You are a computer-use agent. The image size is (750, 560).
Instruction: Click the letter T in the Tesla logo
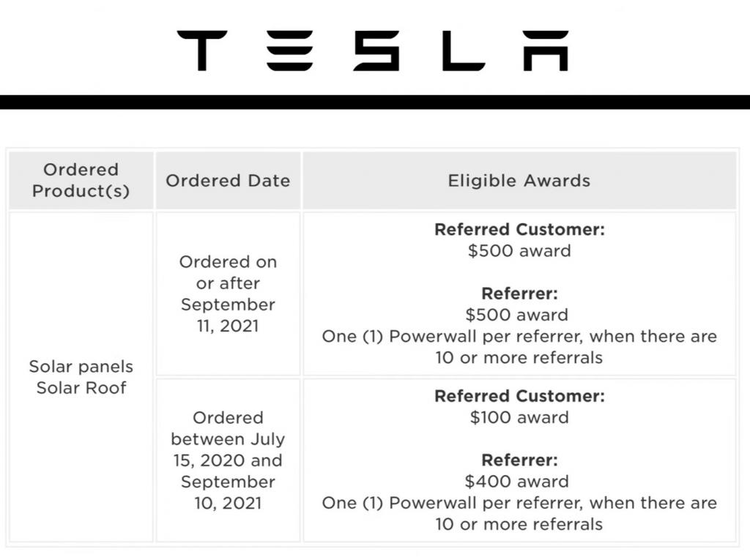(202, 51)
